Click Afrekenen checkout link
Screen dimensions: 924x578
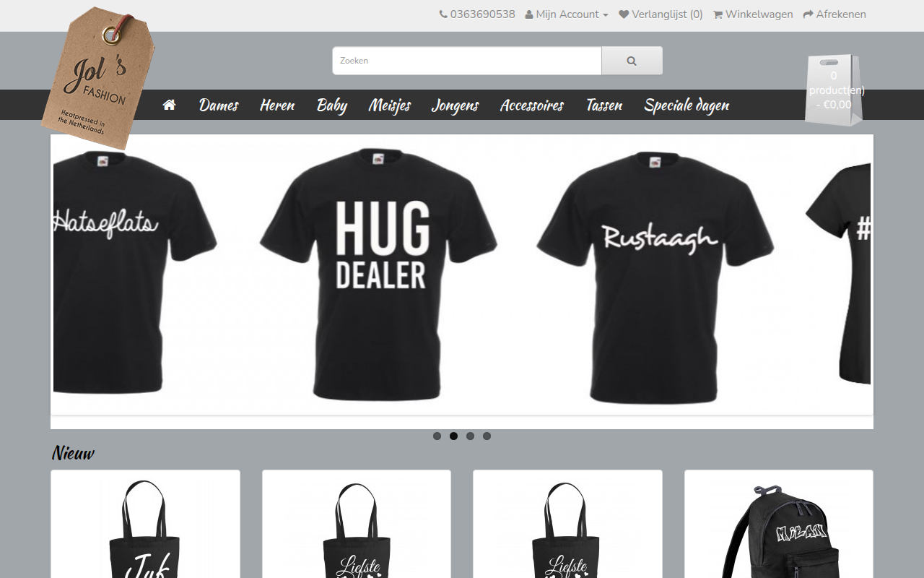click(x=834, y=14)
